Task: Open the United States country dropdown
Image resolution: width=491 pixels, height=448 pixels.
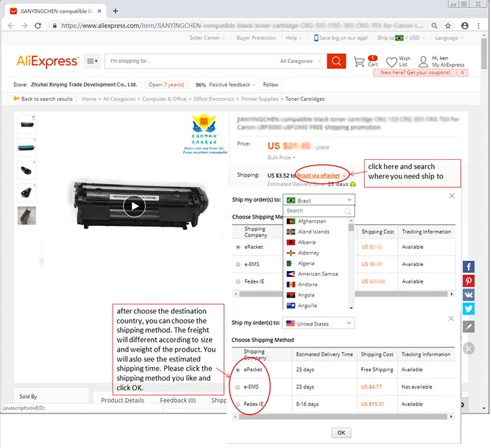Action: (x=318, y=323)
